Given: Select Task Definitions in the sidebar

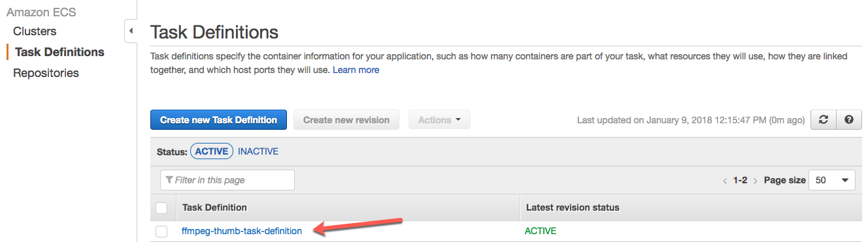Looking at the screenshot, I should coord(59,52).
